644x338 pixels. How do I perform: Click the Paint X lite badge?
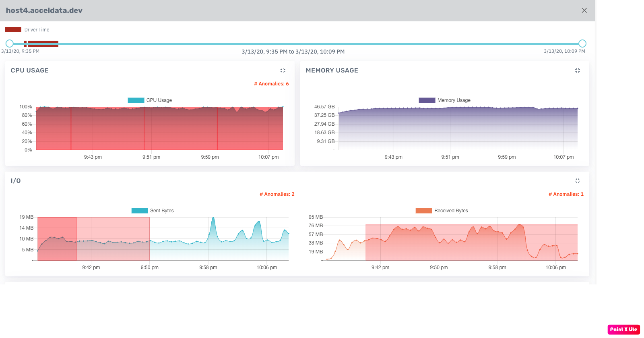click(623, 329)
